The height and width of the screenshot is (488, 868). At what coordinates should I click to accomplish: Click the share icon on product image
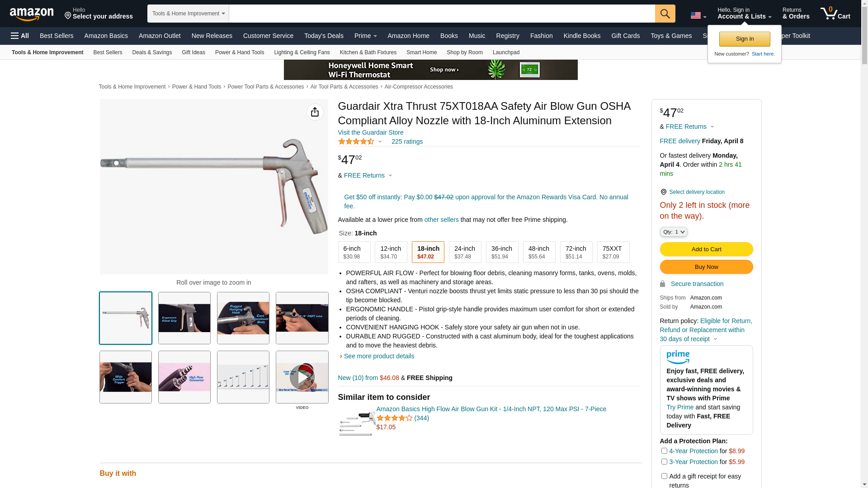tap(315, 112)
